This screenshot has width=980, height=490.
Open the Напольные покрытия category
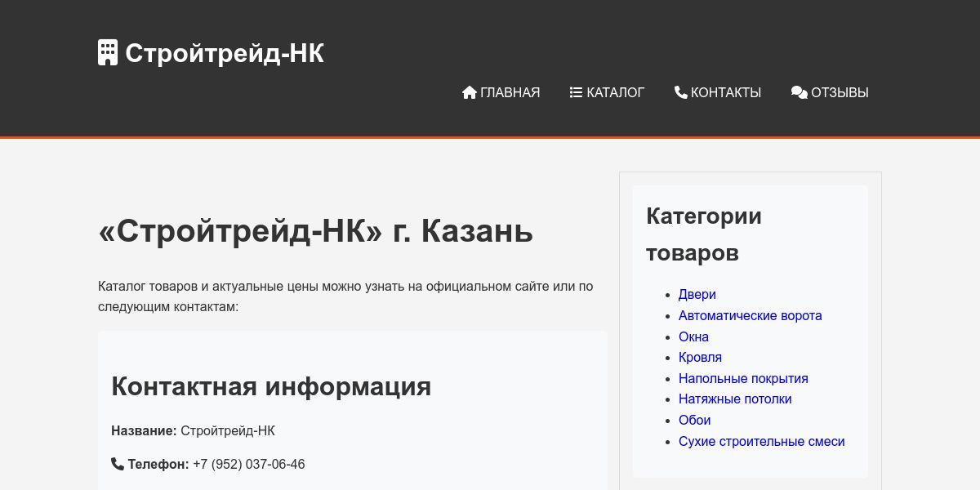click(743, 378)
